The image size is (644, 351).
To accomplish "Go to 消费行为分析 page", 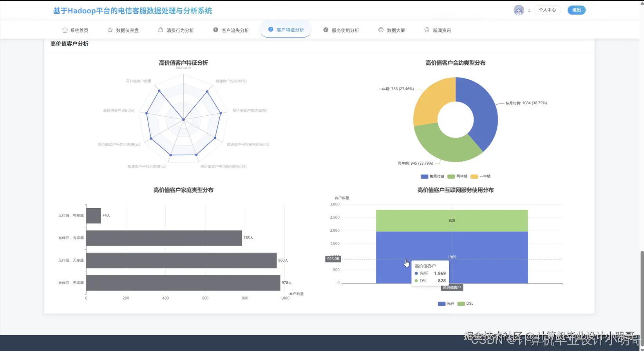I will 176,30.
